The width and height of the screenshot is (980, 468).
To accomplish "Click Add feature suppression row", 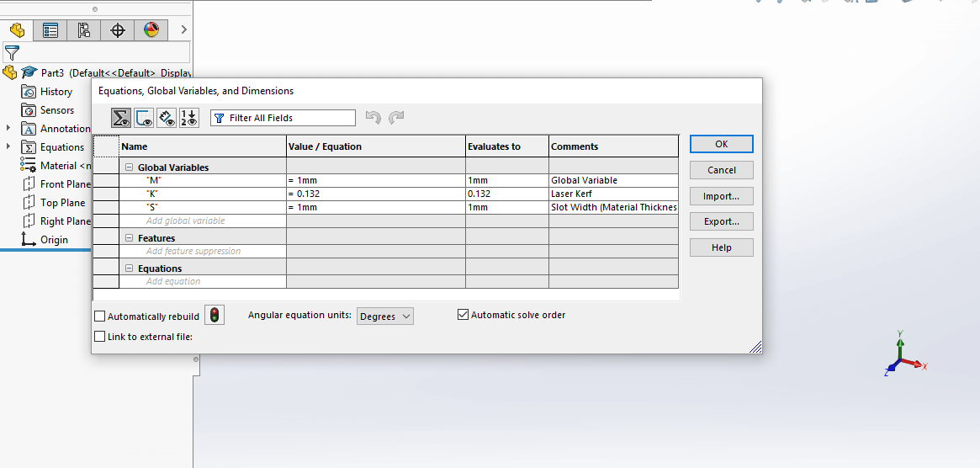I will (x=203, y=251).
